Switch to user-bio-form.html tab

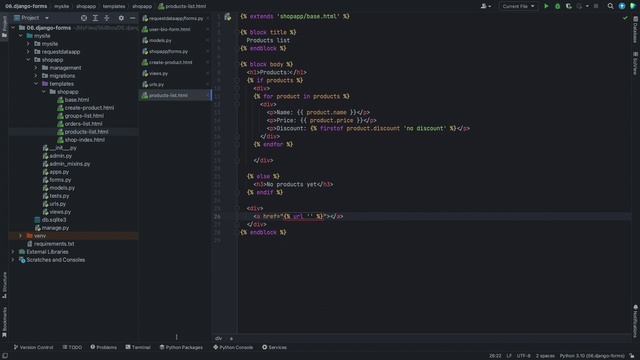176,29
